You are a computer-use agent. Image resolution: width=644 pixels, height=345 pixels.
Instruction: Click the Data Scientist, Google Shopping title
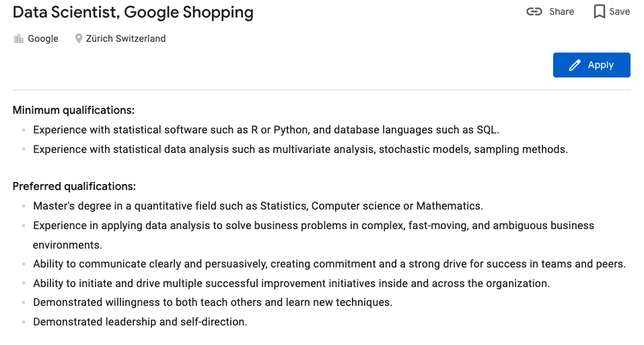point(133,12)
